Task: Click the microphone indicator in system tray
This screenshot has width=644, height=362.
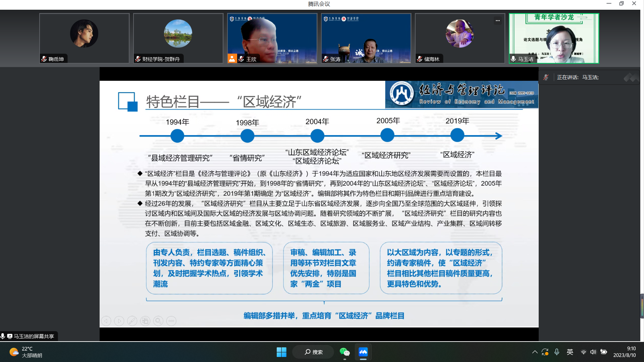Action: pos(557,352)
